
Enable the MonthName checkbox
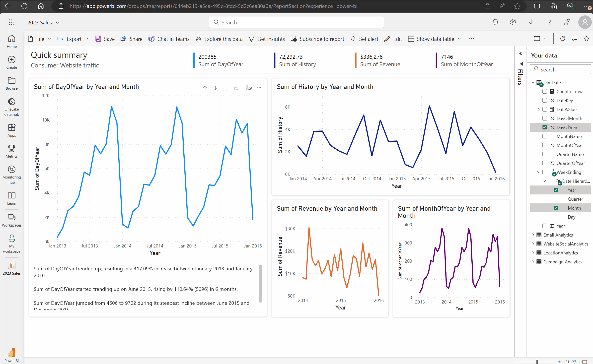[545, 136]
